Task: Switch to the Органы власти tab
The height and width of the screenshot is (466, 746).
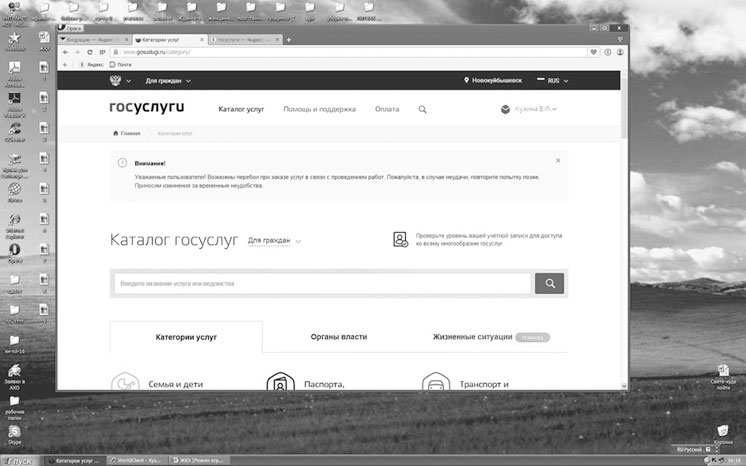Action: tap(340, 337)
